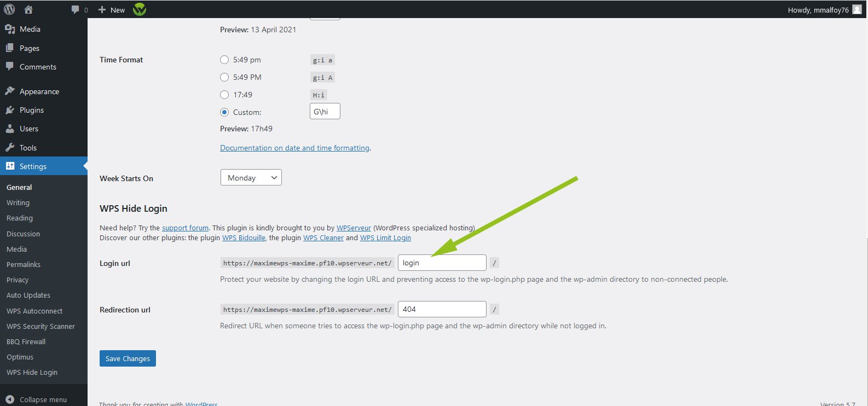The height and width of the screenshot is (406, 868).
Task: Click the Appearance paintbrush icon
Action: pyautogui.click(x=10, y=91)
